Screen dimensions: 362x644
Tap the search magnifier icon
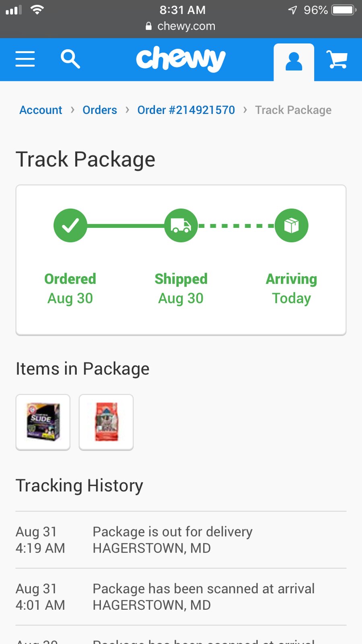[70, 59]
